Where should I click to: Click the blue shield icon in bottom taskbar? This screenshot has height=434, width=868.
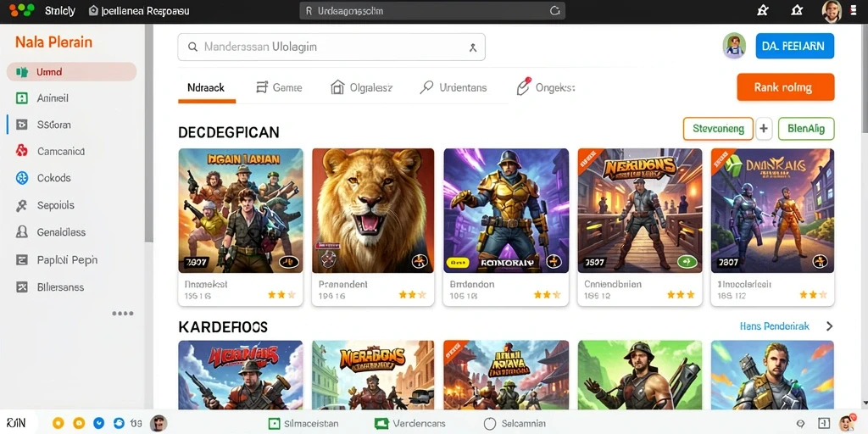pos(98,424)
